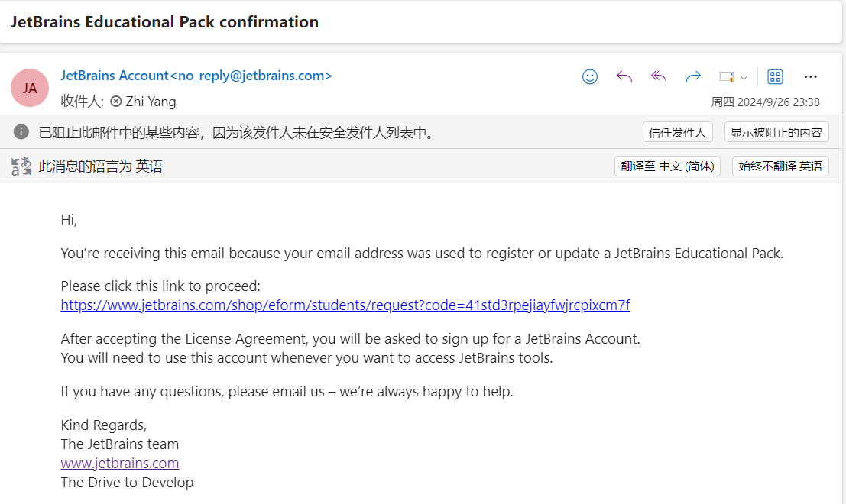Click 始终不翻译 英语 button
The width and height of the screenshot is (846, 504).
(780, 166)
